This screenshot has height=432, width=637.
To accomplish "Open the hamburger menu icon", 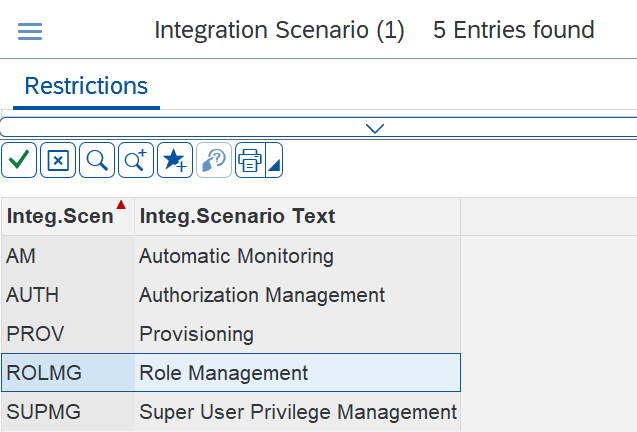I will pos(30,31).
